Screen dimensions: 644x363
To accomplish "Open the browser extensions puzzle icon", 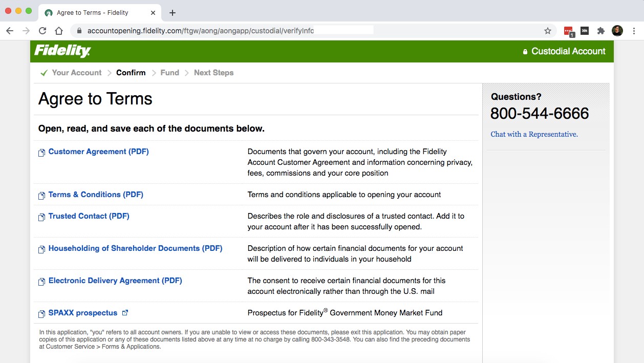I will coord(601,31).
